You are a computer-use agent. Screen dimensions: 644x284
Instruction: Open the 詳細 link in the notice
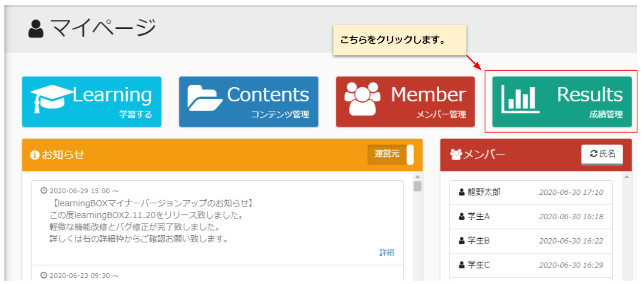tap(387, 252)
